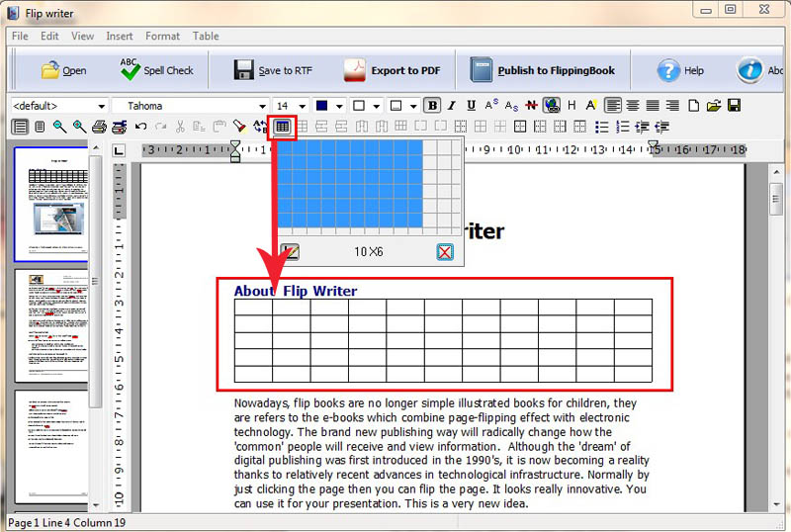The image size is (791, 532).
Task: Run Spell Check
Action: [157, 70]
